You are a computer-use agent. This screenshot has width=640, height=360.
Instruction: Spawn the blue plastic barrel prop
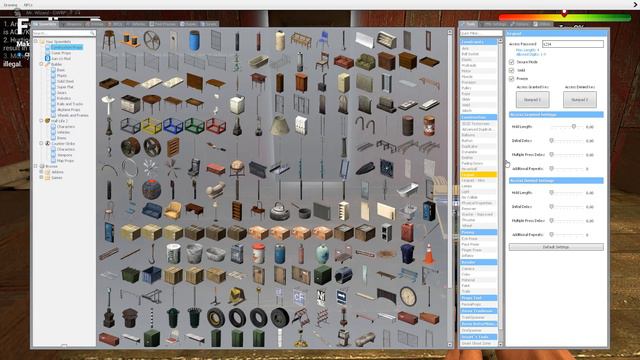[x=194, y=40]
